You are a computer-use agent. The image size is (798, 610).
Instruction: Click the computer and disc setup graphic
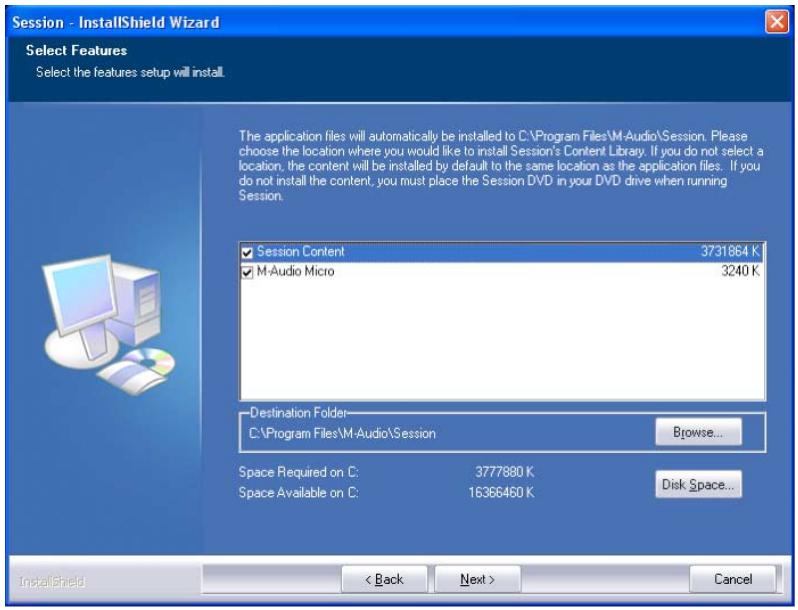click(x=109, y=325)
